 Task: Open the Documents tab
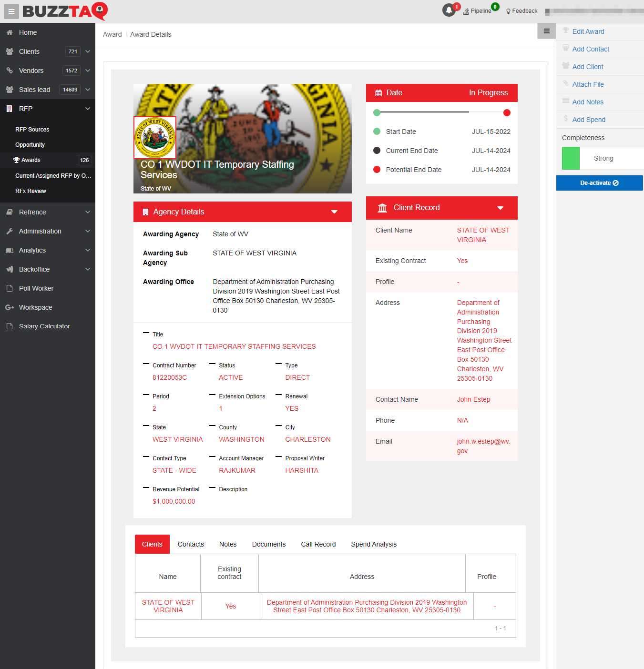click(x=269, y=544)
